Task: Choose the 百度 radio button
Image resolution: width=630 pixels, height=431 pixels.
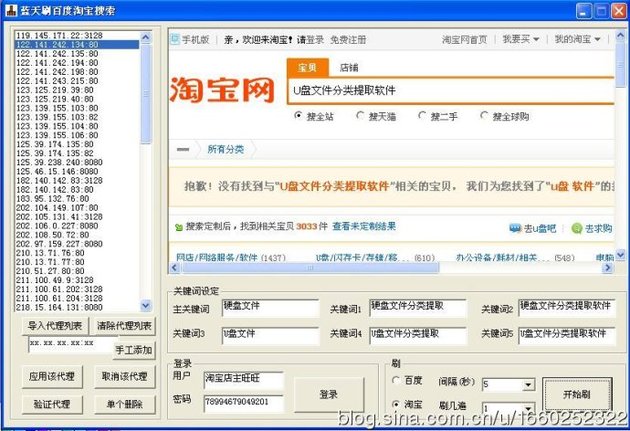Action: pyautogui.click(x=398, y=382)
